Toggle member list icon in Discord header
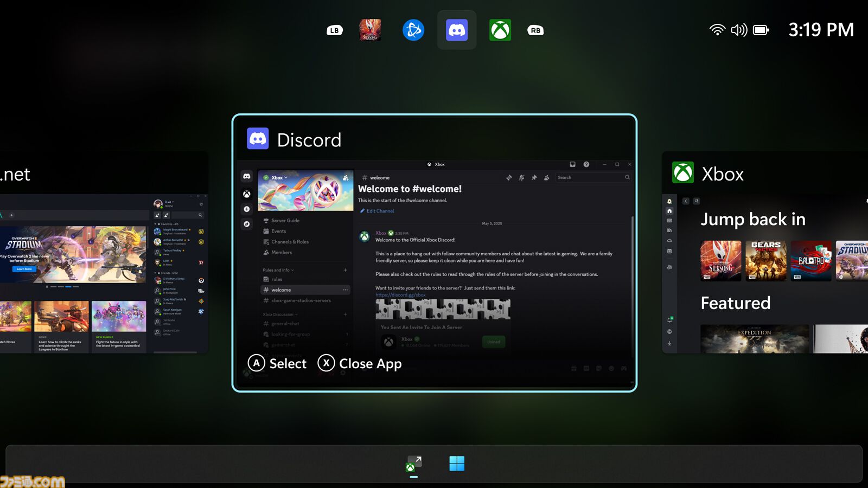The image size is (868, 488). 547,177
